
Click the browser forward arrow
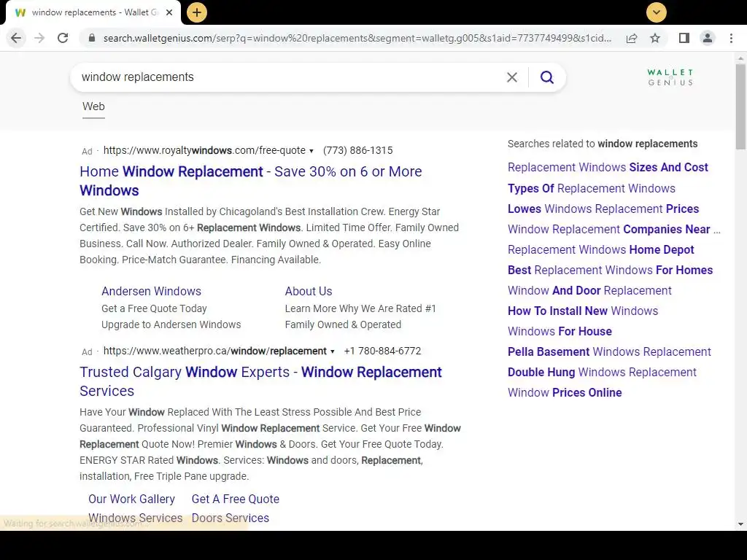coord(39,38)
